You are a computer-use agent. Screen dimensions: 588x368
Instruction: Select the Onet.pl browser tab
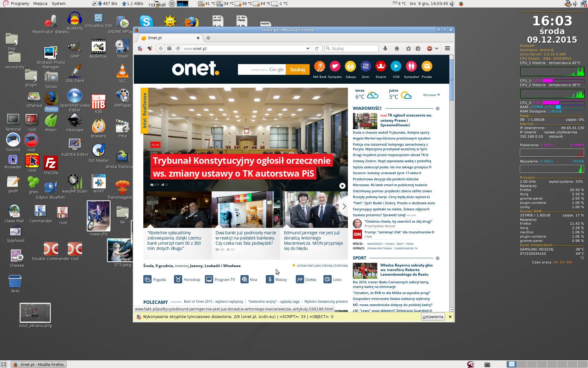(x=170, y=38)
